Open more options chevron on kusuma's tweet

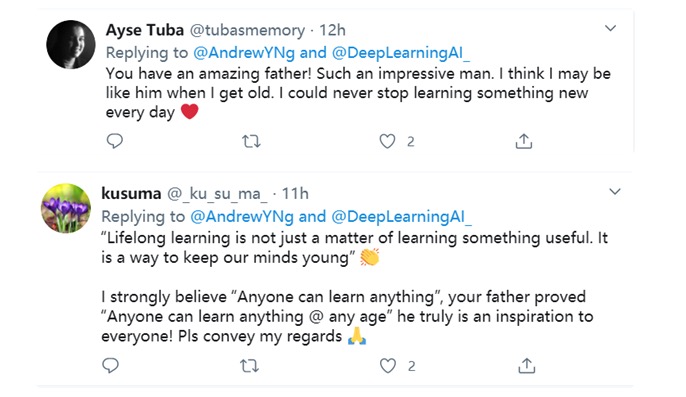[615, 192]
